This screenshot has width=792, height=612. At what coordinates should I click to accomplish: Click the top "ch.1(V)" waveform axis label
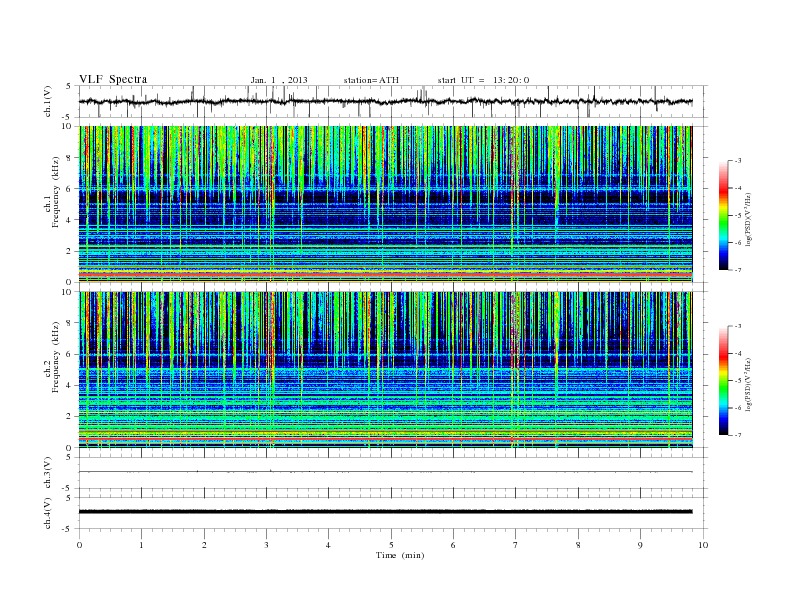point(48,101)
